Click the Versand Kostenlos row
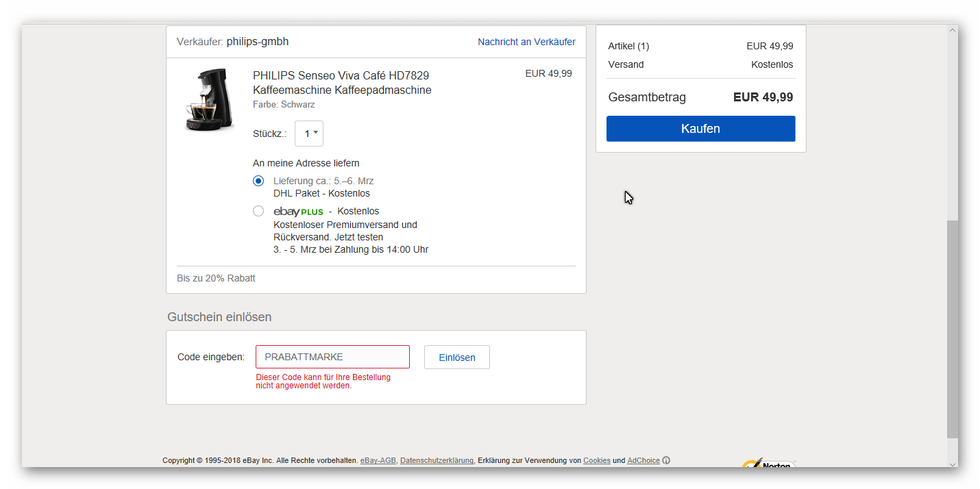 pyautogui.click(x=700, y=64)
